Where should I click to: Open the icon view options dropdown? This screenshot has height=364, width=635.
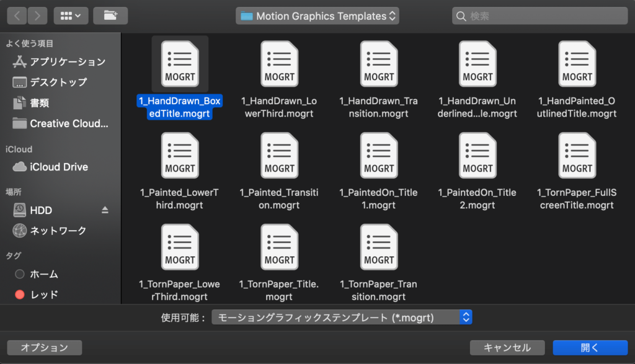point(71,16)
